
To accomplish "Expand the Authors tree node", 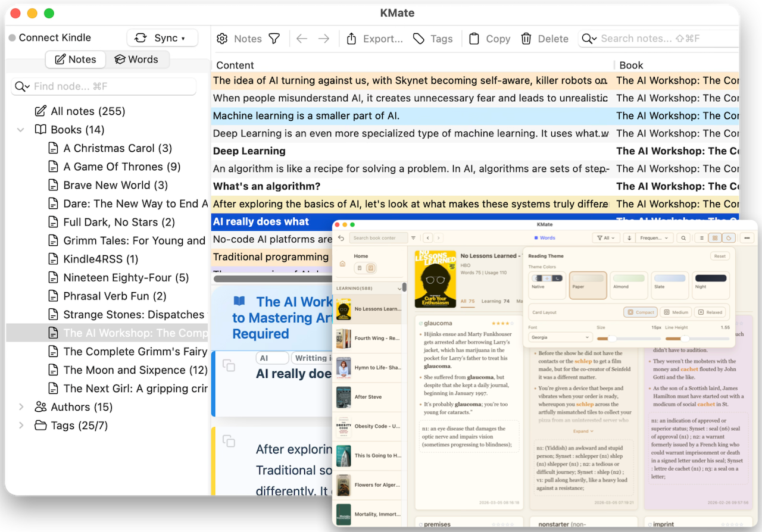I will point(21,407).
